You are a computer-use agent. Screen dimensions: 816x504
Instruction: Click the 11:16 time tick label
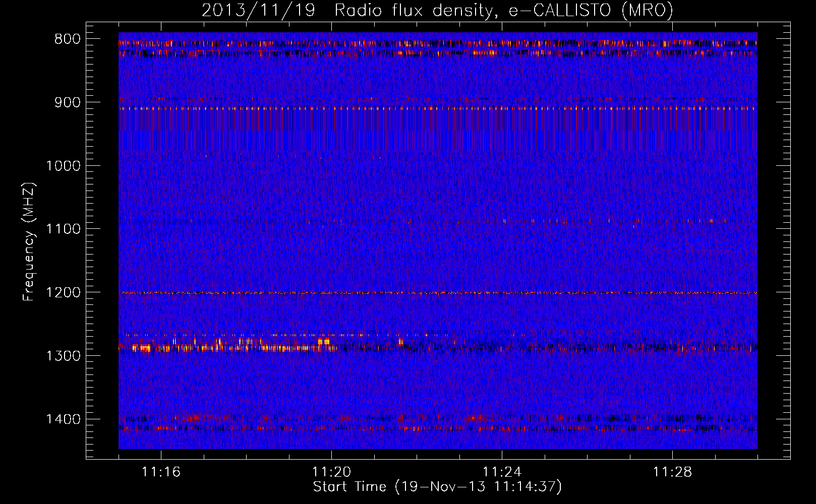click(161, 472)
